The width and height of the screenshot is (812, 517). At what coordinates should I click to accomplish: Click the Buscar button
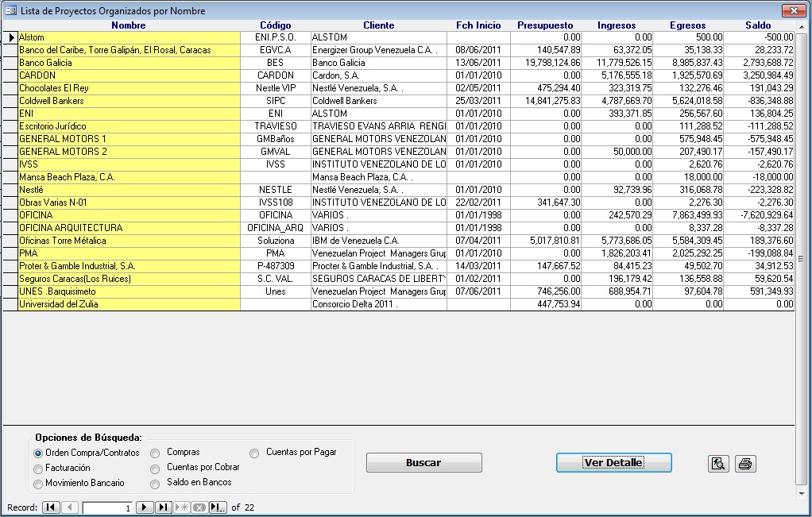point(424,463)
